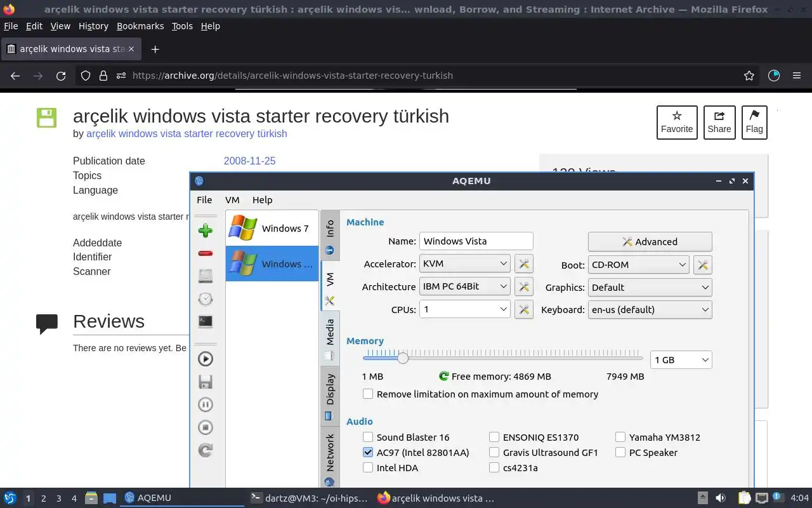Click the Share button on archive.org
Screen dimensions: 812x508
[719, 123]
